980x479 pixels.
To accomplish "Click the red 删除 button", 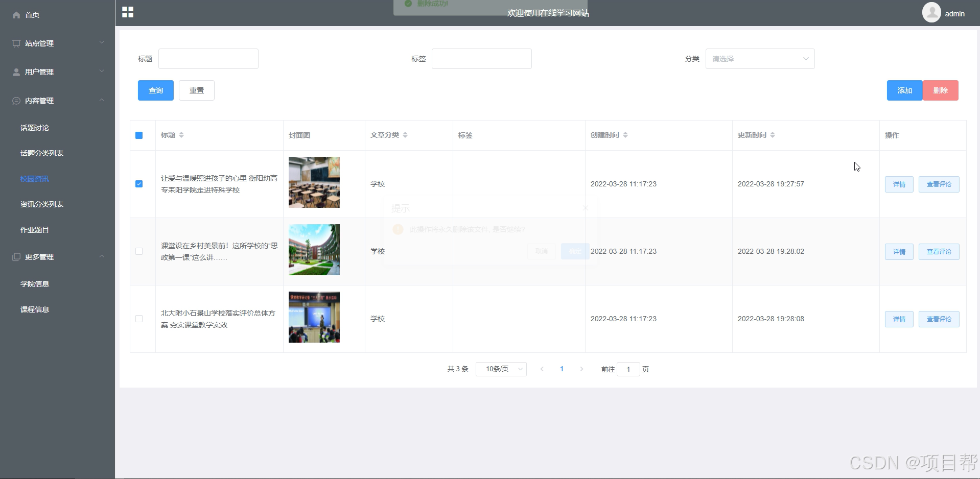I will 941,90.
